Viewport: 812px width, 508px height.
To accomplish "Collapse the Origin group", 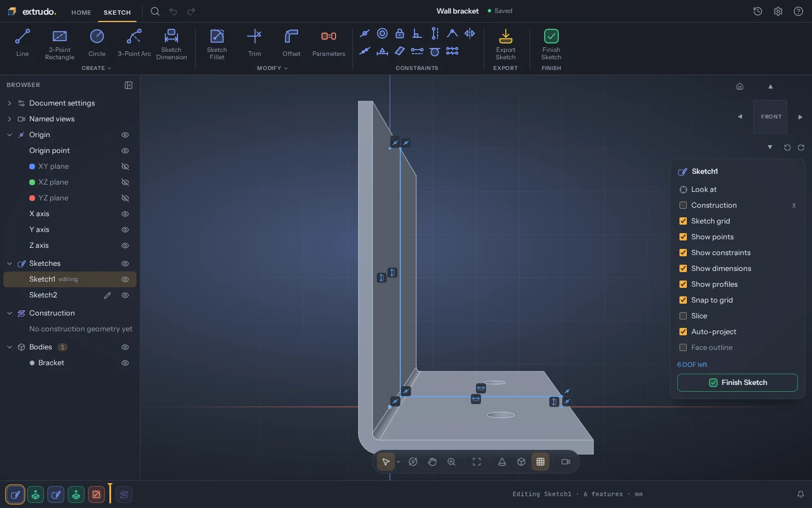I will (10, 135).
